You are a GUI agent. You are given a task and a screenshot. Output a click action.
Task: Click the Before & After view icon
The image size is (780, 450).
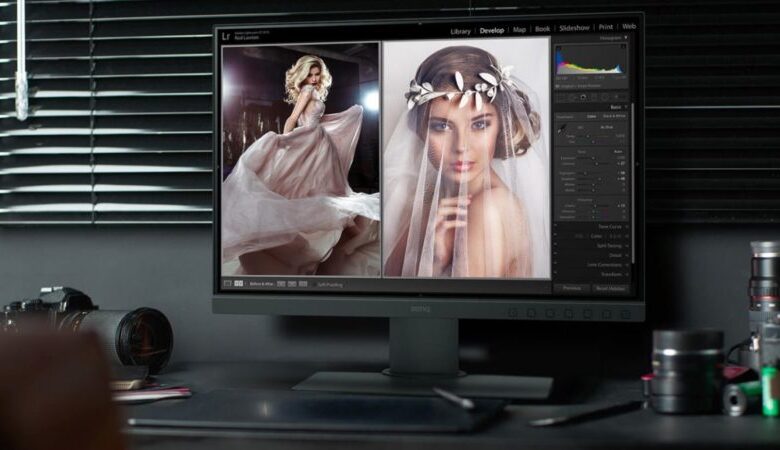click(239, 284)
